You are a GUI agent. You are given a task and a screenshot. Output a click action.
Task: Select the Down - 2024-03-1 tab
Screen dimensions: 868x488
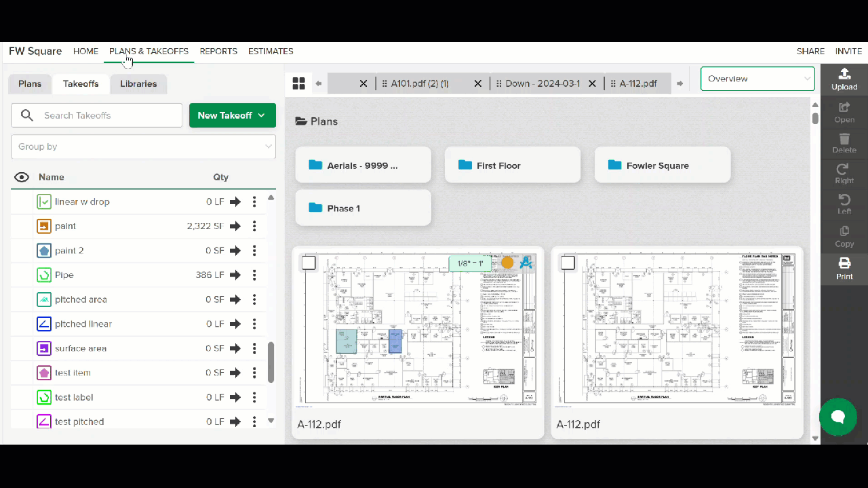click(542, 83)
